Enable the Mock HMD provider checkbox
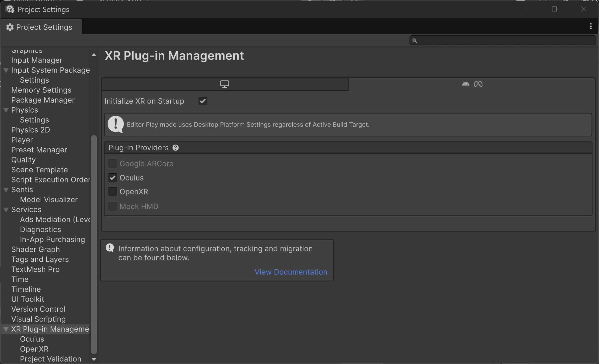This screenshot has height=364, width=599. click(x=113, y=206)
